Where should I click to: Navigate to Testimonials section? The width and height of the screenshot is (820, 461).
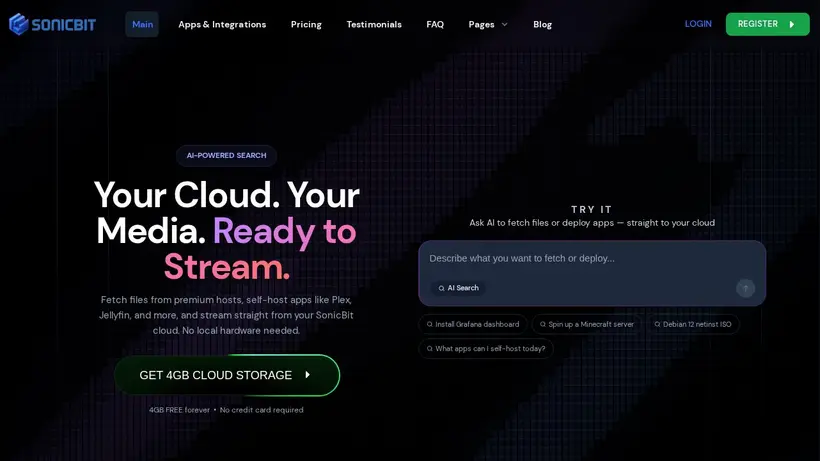point(374,25)
